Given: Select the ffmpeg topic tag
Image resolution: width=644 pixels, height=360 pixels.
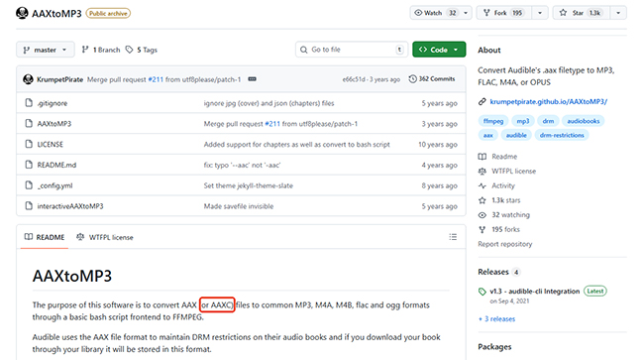Looking at the screenshot, I should pyautogui.click(x=493, y=121).
